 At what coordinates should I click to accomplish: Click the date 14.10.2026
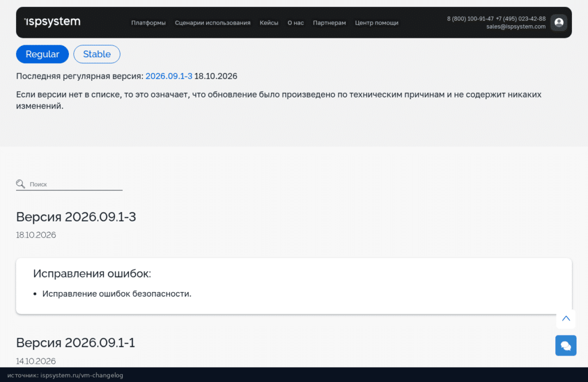coord(36,361)
